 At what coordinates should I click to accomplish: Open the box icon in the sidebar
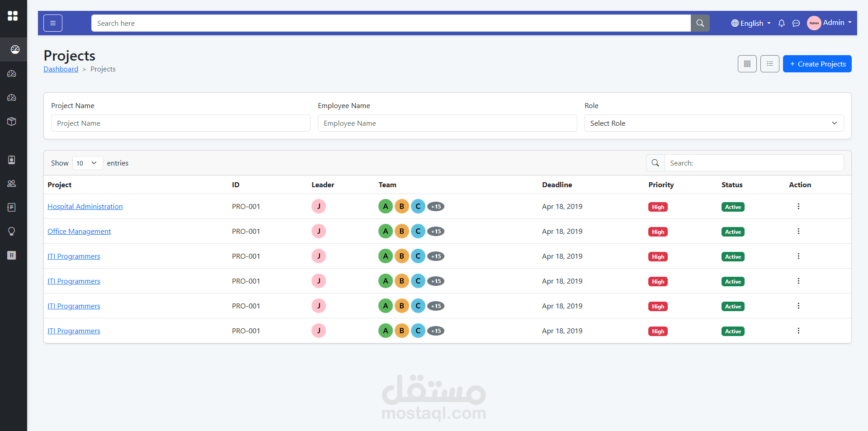click(12, 121)
